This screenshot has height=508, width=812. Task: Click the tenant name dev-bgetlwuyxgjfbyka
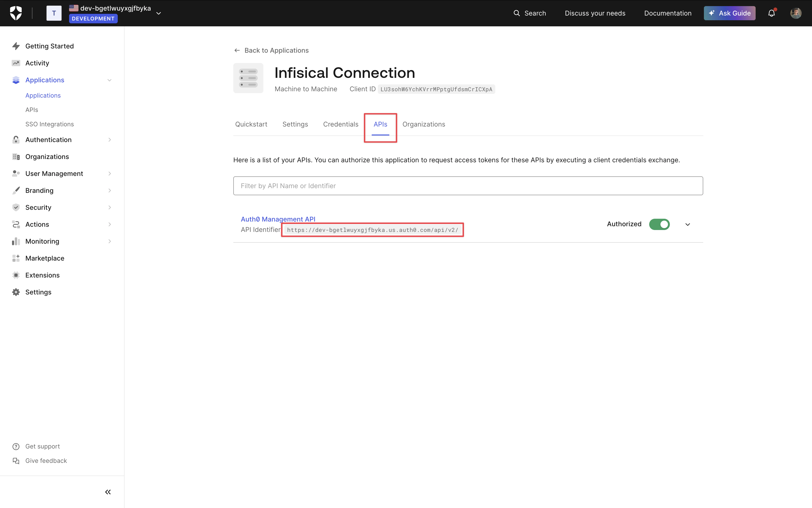[x=116, y=8]
